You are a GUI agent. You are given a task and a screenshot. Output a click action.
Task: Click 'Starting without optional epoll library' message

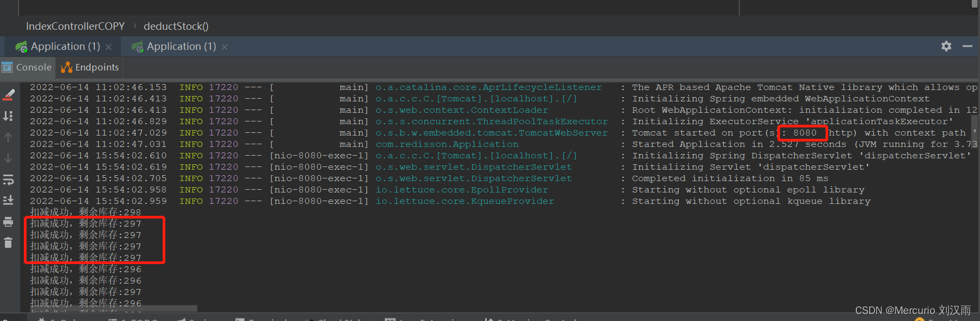[x=748, y=190]
